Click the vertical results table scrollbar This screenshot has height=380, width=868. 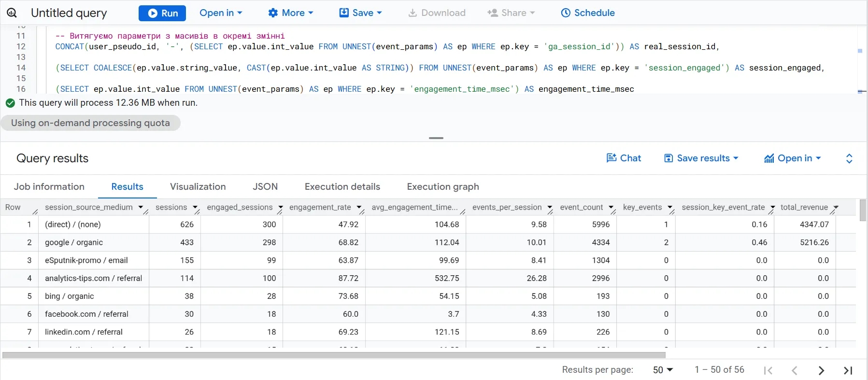click(x=863, y=210)
